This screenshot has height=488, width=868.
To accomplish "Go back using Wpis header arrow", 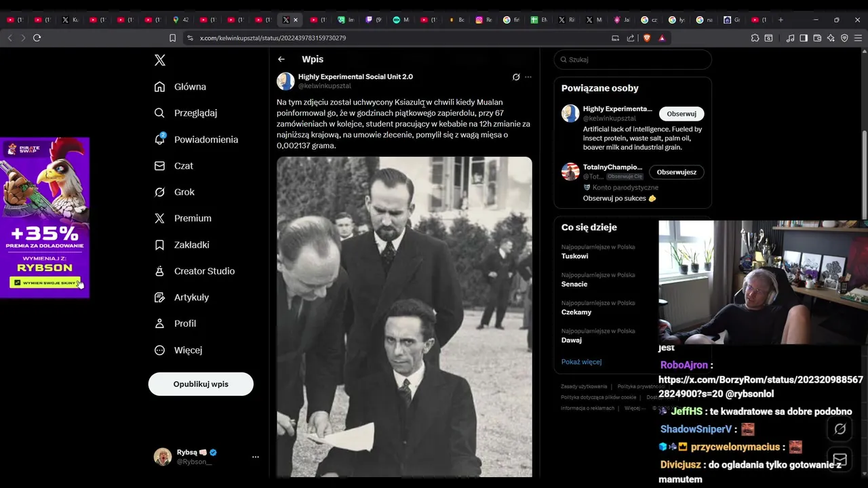I will pos(281,60).
